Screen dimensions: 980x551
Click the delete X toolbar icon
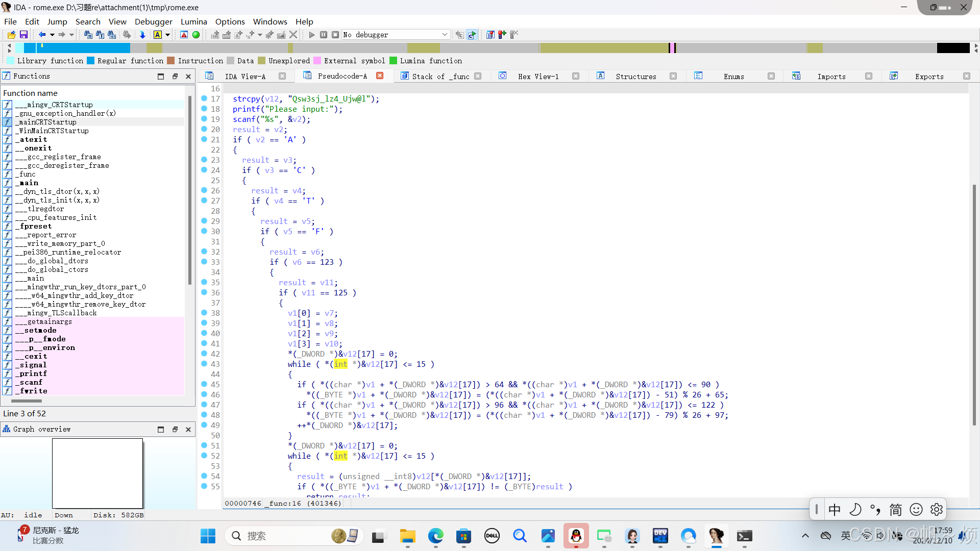[x=293, y=35]
